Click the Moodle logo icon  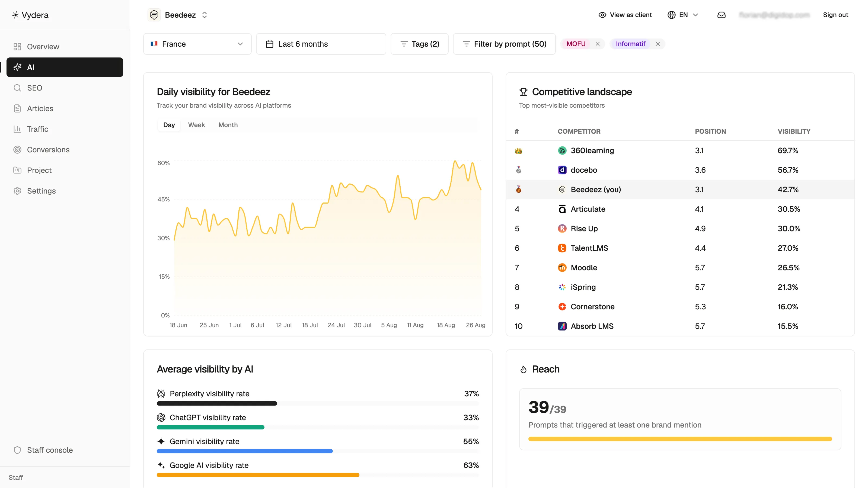click(562, 267)
